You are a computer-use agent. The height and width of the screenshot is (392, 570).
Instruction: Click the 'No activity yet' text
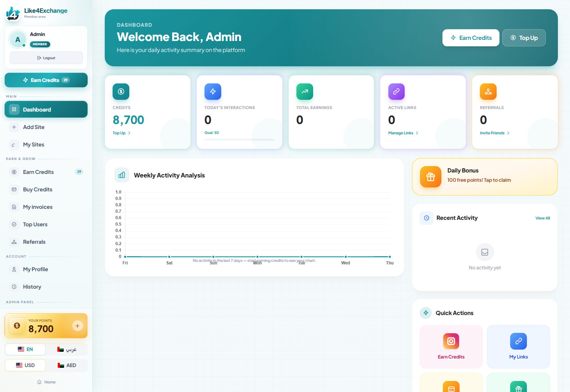point(485,268)
